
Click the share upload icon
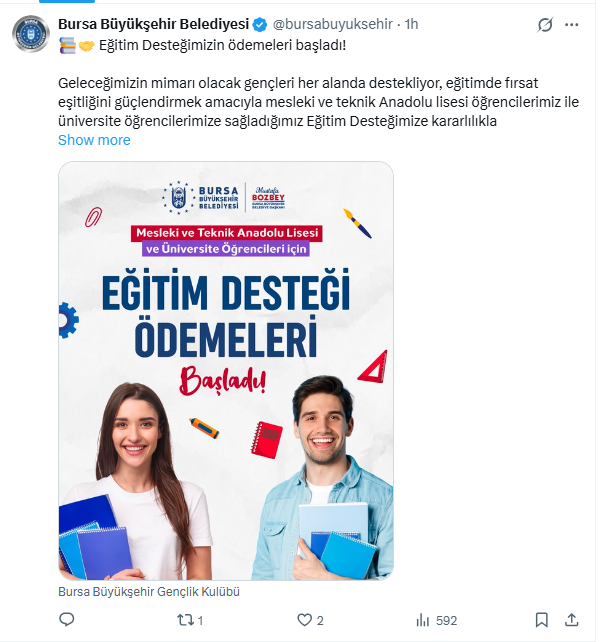[x=571, y=620]
